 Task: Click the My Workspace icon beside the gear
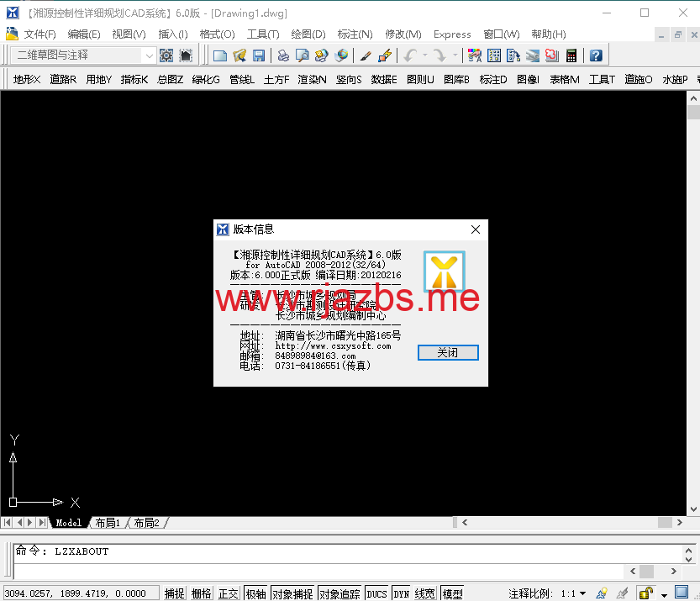pyautogui.click(x=186, y=55)
